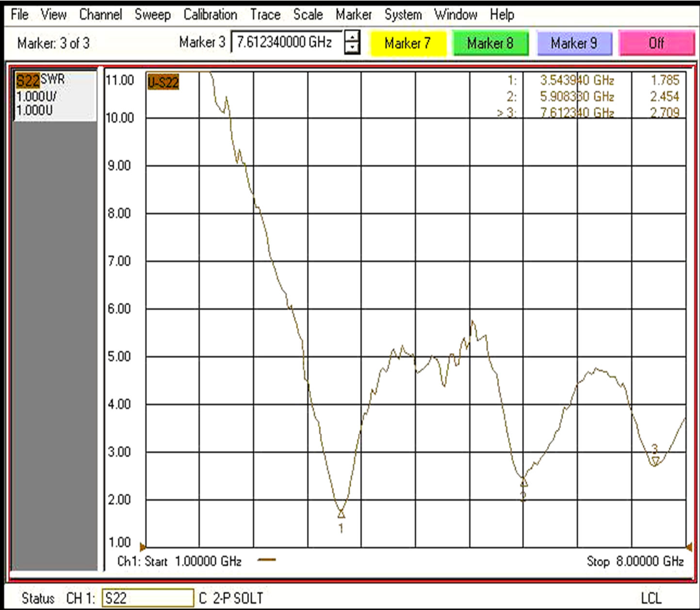Decrement marker frequency with down arrow
This screenshot has width=700, height=610.
[x=352, y=48]
